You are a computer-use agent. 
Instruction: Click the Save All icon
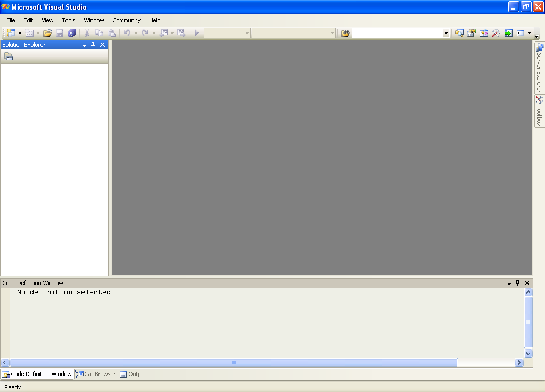point(72,33)
